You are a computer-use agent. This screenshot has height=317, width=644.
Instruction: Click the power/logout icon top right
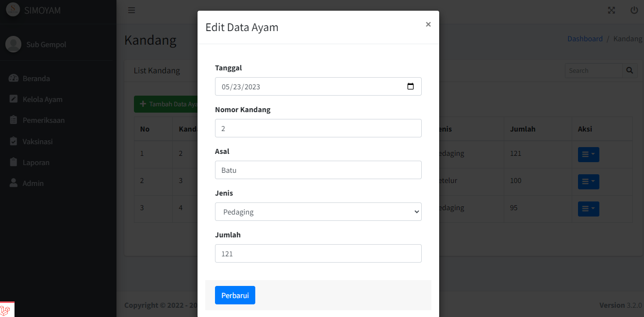click(633, 10)
